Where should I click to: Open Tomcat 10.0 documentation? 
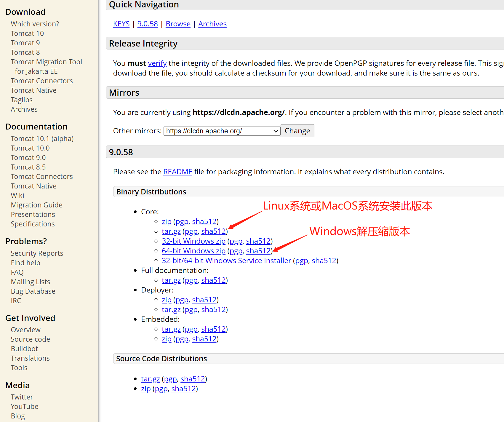tap(30, 148)
